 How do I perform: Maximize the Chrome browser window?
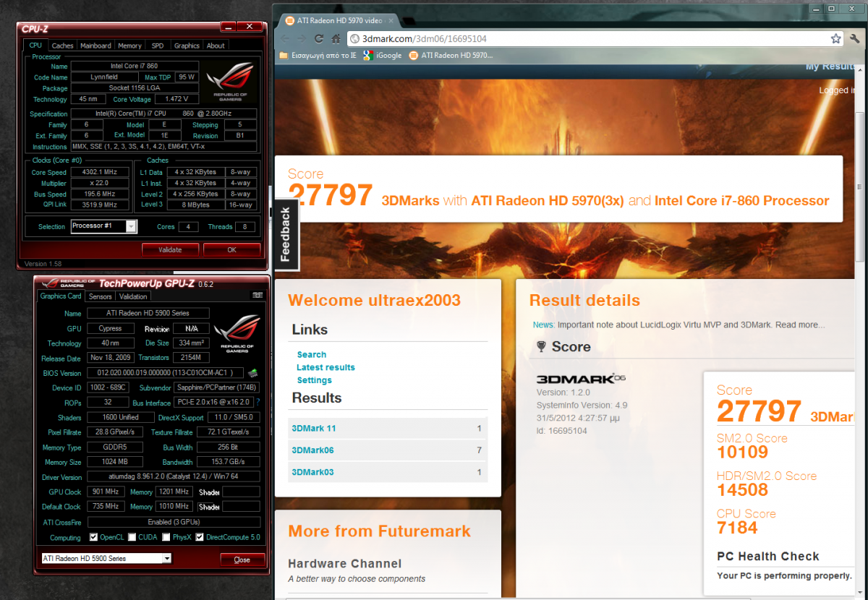(x=830, y=8)
